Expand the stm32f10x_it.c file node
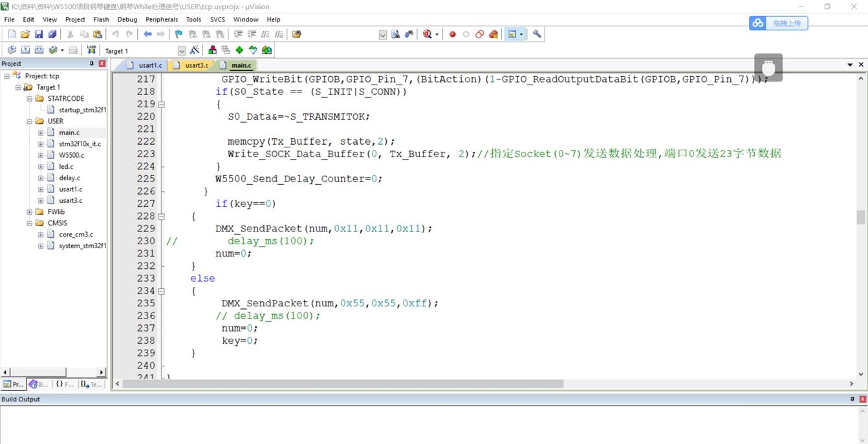Image resolution: width=868 pixels, height=444 pixels. click(x=41, y=144)
